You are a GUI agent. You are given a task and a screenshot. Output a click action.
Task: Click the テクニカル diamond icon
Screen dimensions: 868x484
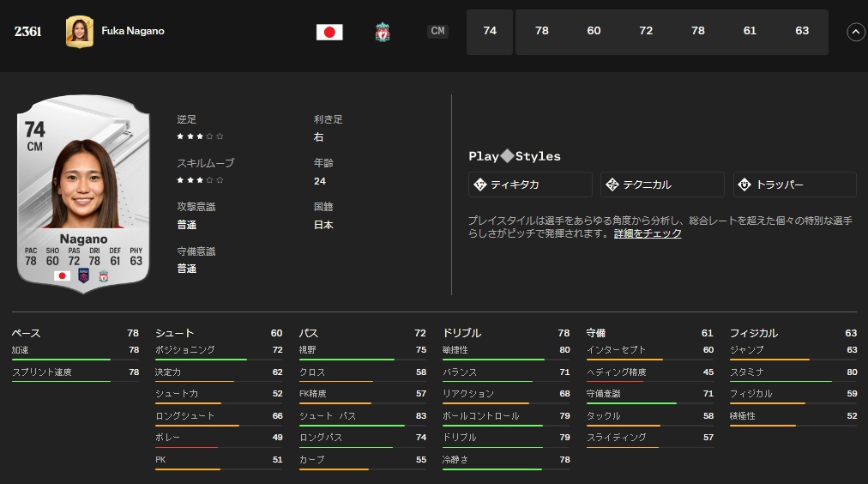tap(612, 185)
